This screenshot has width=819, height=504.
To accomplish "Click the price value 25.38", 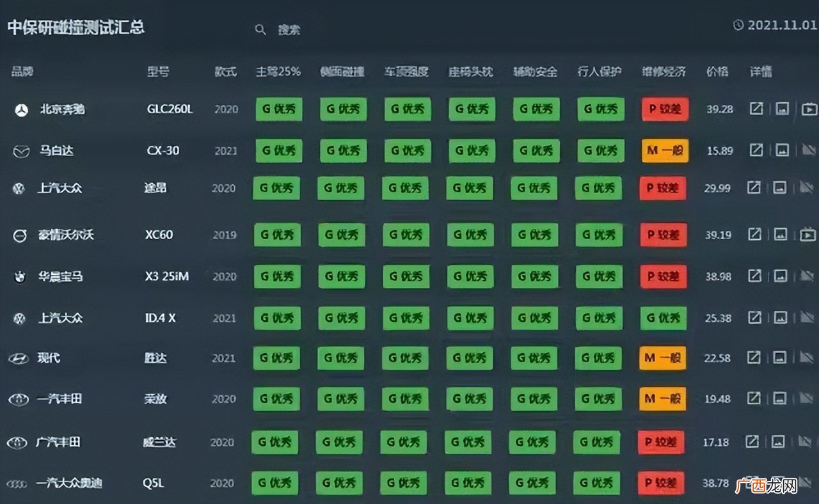I will (718, 318).
